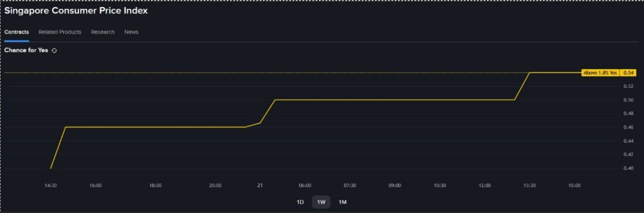Click the 0.54 current value tag

pyautogui.click(x=628, y=73)
